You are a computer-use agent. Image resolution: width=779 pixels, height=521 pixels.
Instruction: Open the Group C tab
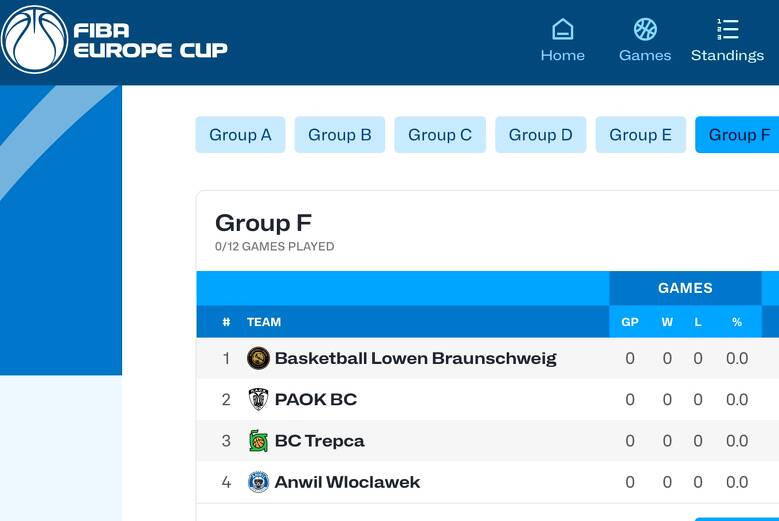click(x=440, y=135)
